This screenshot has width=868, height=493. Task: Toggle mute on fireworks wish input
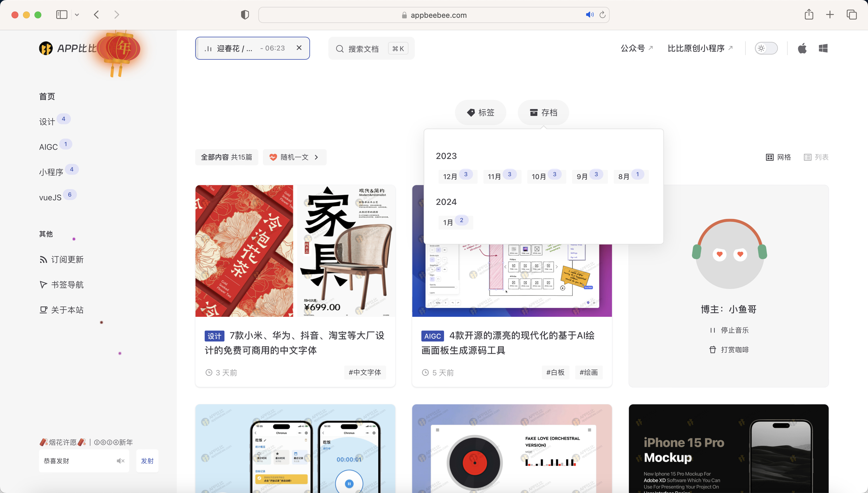pos(121,461)
